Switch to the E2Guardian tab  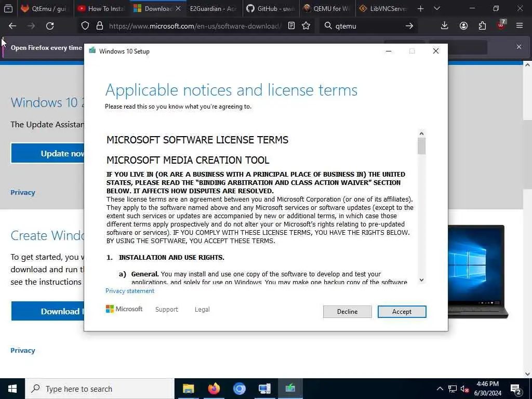pos(214,8)
